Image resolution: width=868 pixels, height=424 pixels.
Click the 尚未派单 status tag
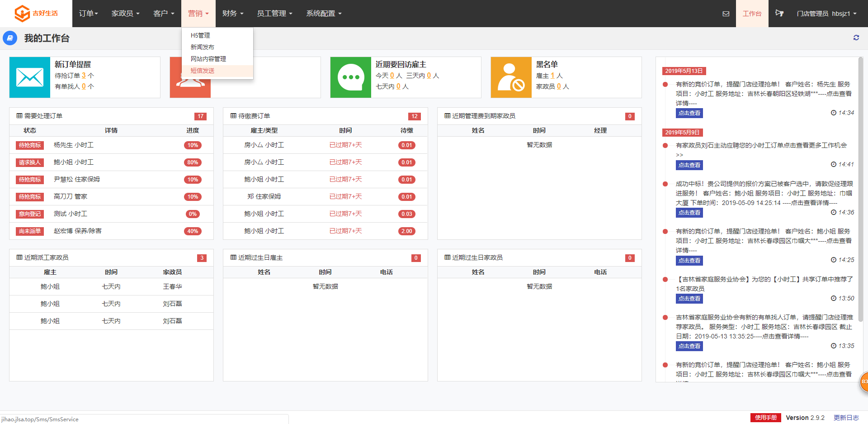click(30, 231)
